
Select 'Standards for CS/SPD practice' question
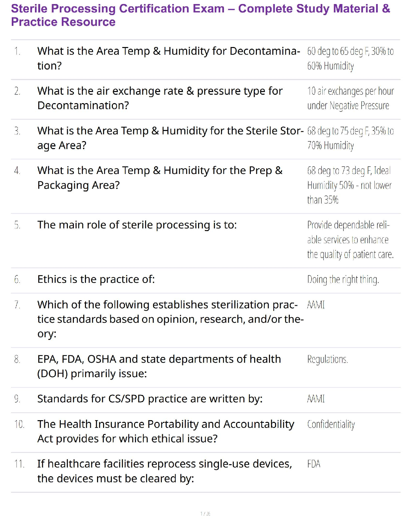click(x=150, y=399)
